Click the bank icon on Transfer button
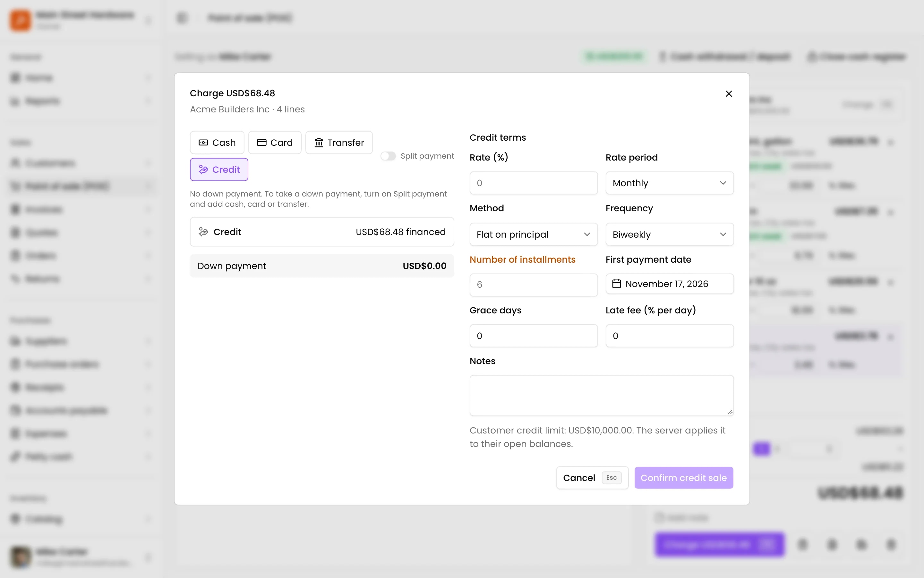This screenshot has width=924, height=578. 319,143
